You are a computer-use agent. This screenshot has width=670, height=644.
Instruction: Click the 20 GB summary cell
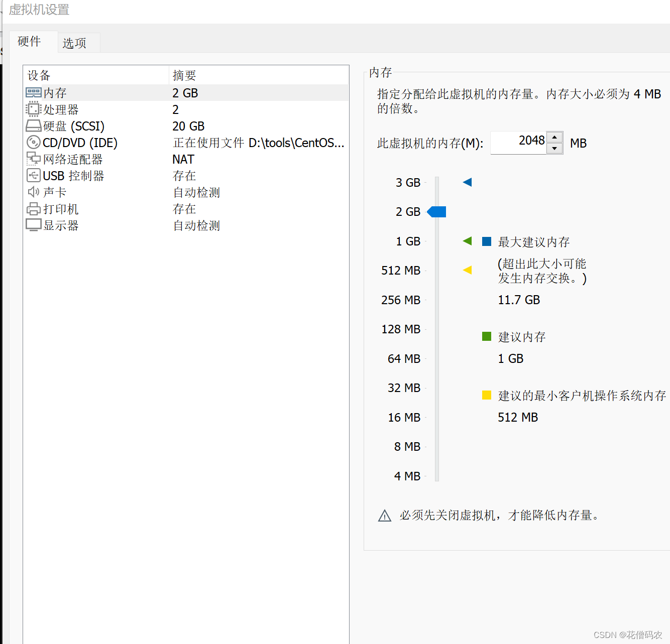pos(188,126)
